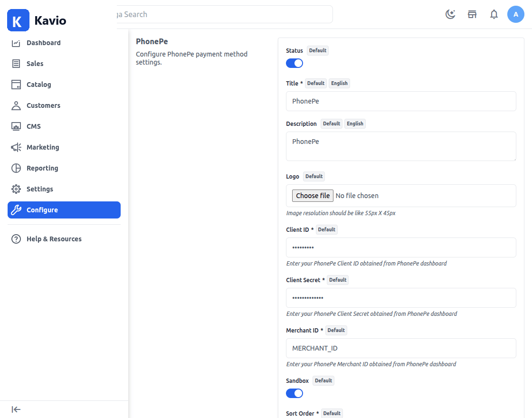Toggle dark mode moon icon
The width and height of the screenshot is (532, 418).
coord(450,14)
